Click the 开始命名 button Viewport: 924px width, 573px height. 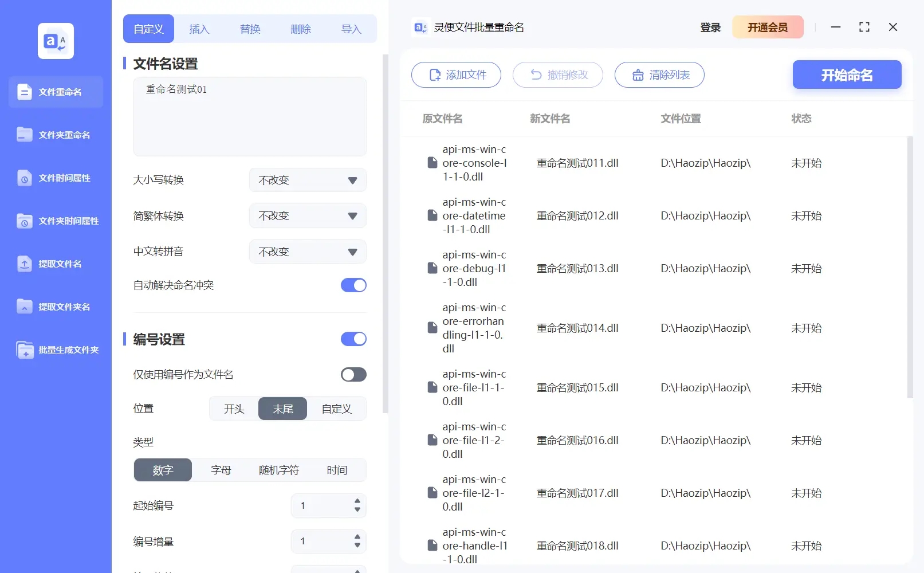(847, 74)
